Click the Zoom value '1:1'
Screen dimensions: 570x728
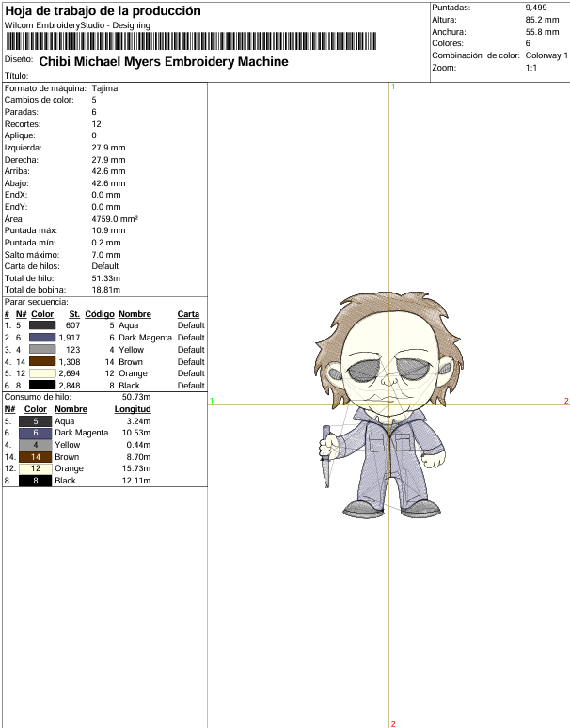[531, 68]
